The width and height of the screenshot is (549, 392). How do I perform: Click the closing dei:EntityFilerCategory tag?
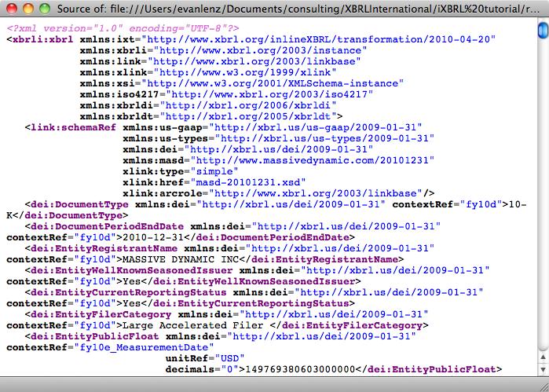pyautogui.click(x=349, y=325)
